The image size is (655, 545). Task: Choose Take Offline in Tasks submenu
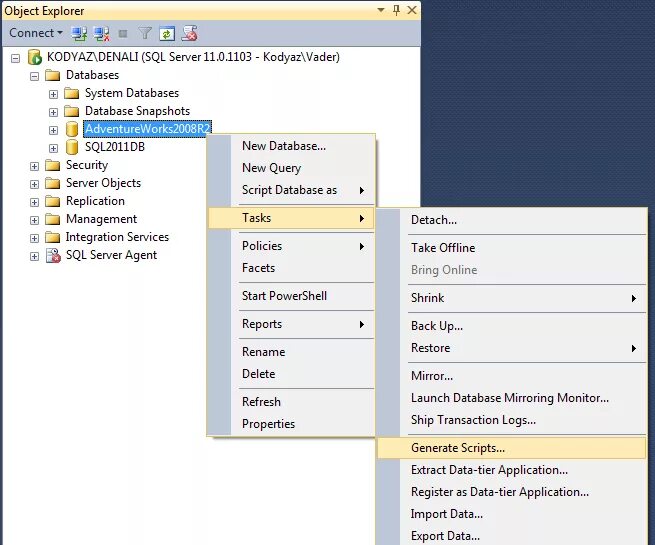(x=512, y=248)
